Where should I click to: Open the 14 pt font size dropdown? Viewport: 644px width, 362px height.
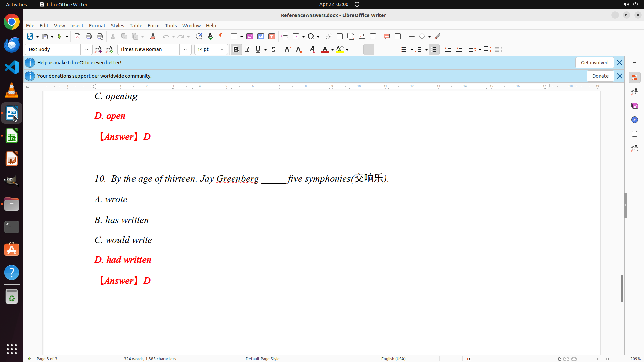coord(222,49)
